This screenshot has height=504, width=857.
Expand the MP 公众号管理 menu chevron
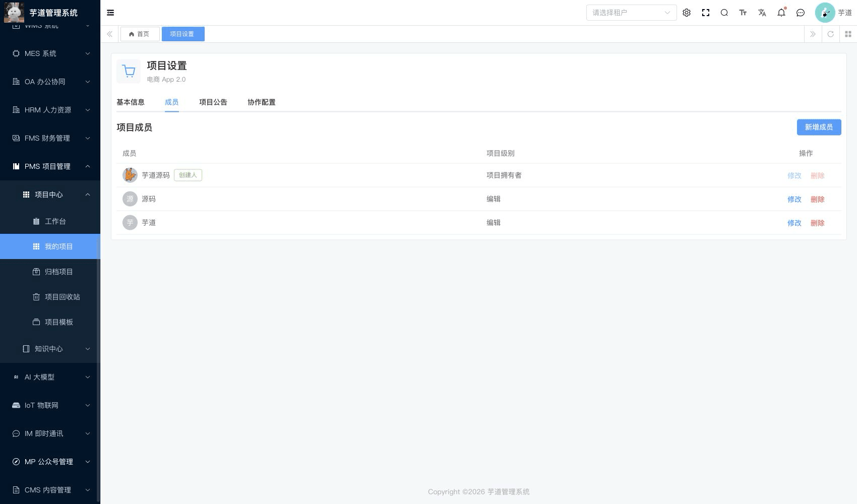[88, 462]
